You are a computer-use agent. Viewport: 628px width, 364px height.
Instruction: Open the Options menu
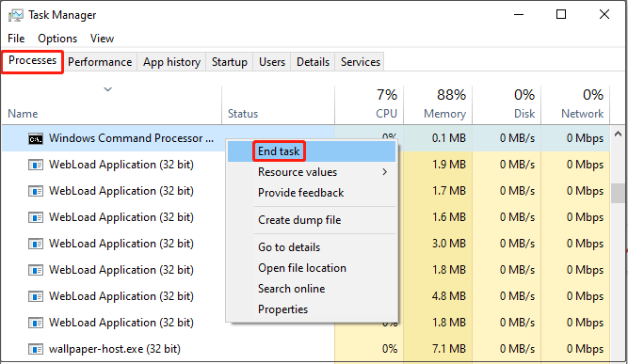57,39
